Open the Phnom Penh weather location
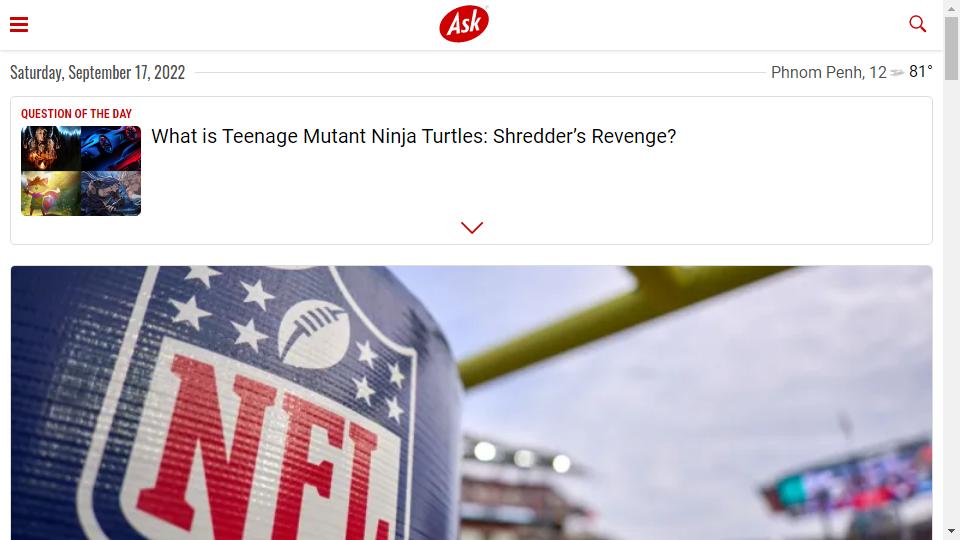This screenshot has width=960, height=540. tap(828, 72)
